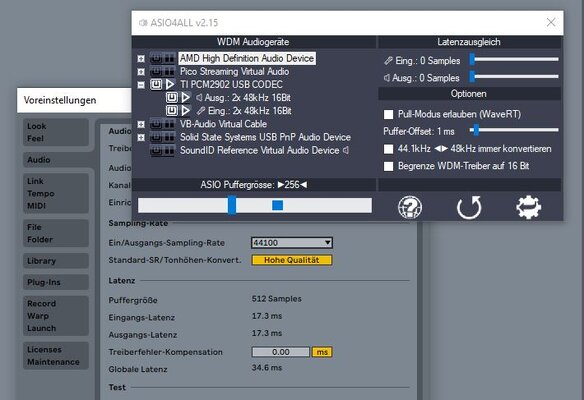Click the reset-to-defaults circular arrow icon
Screen dimensions: 584x400
click(x=469, y=207)
